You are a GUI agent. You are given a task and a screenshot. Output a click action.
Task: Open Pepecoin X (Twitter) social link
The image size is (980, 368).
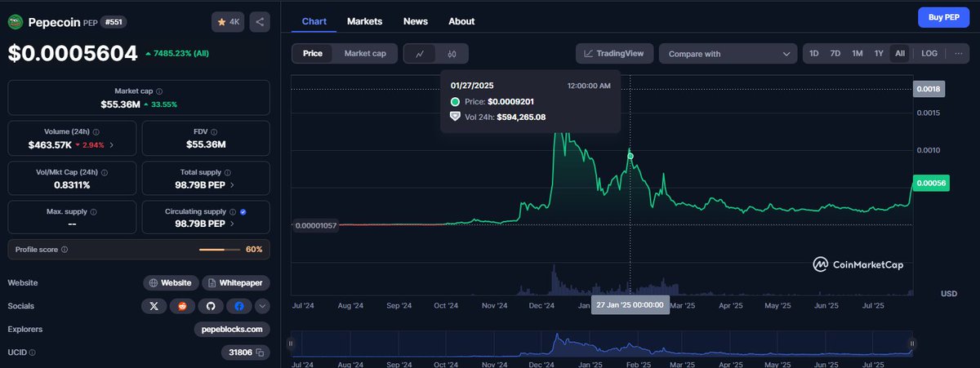coord(154,306)
